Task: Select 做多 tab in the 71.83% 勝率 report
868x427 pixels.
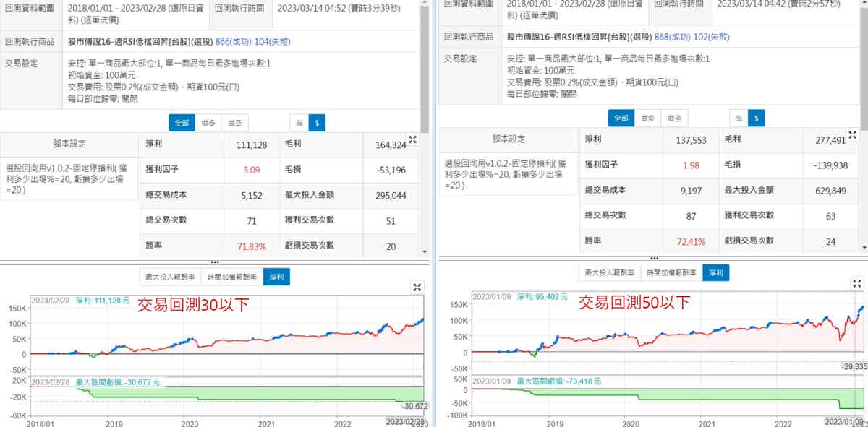Action: (x=208, y=123)
